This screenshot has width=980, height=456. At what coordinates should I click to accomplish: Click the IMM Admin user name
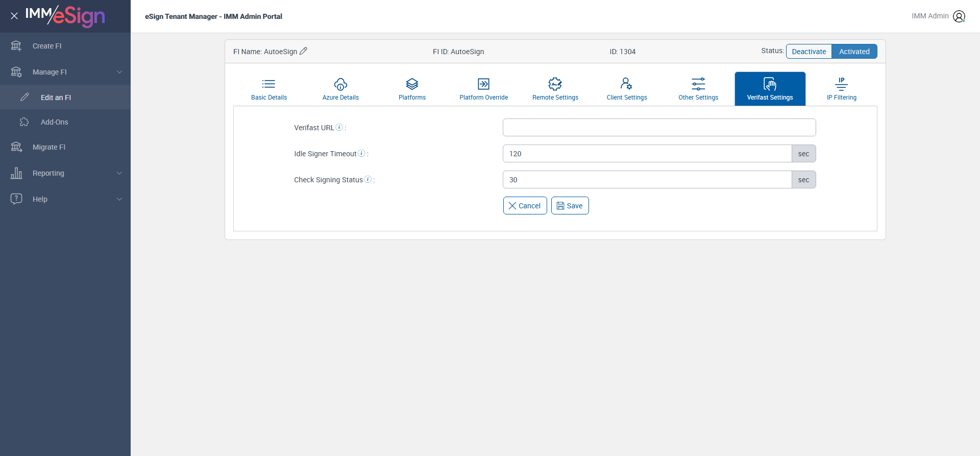[x=930, y=16]
